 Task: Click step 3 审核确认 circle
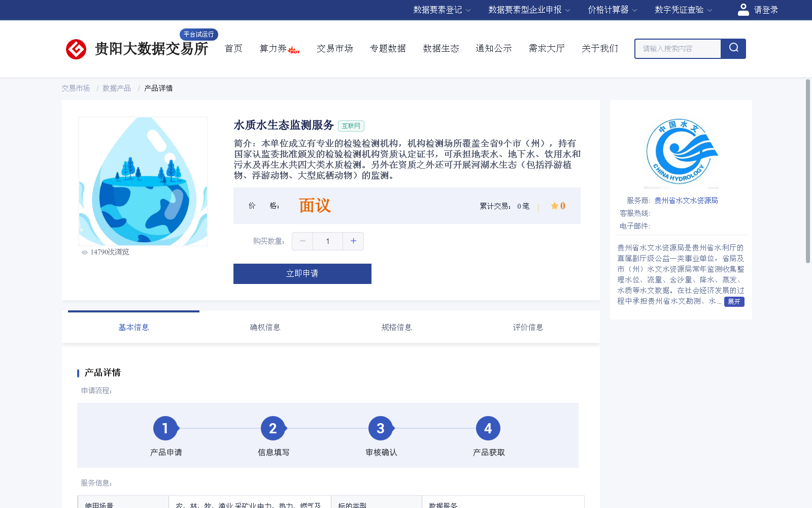[x=381, y=428]
